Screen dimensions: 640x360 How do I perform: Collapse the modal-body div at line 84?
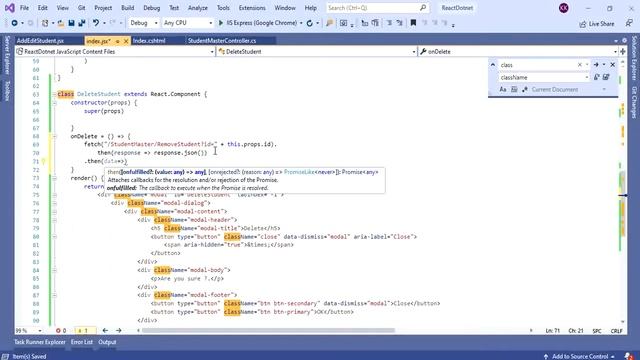[x=54, y=270]
